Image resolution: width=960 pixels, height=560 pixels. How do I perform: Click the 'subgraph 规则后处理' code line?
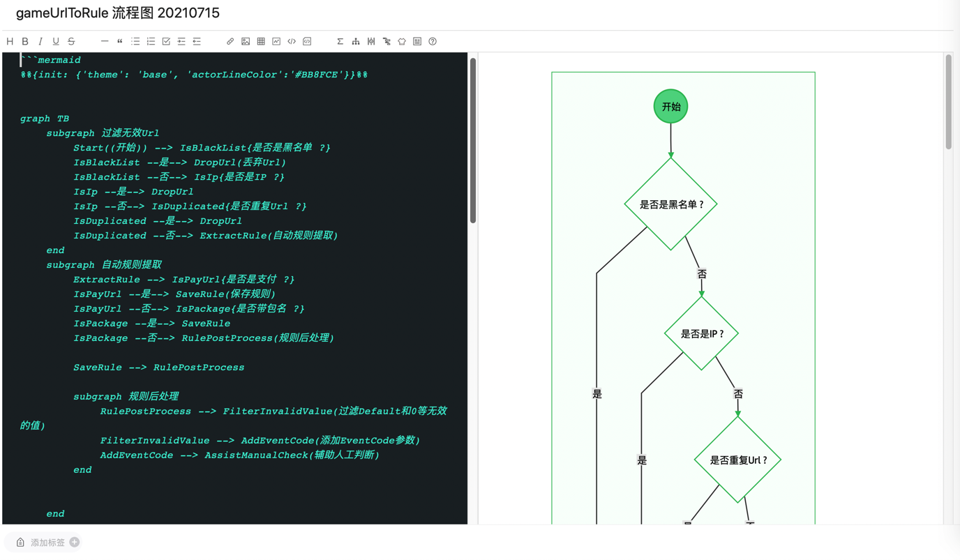(126, 397)
